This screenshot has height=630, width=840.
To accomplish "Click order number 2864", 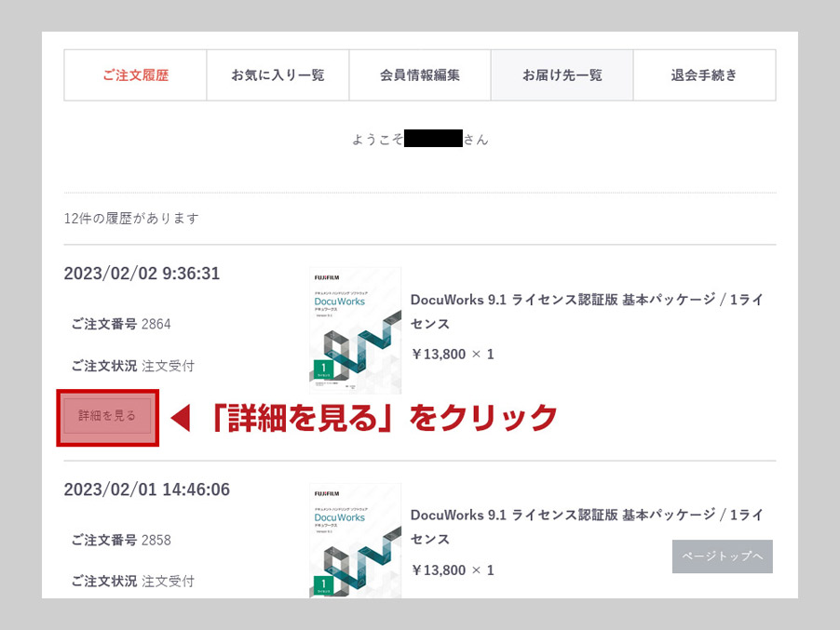I will 156,325.
